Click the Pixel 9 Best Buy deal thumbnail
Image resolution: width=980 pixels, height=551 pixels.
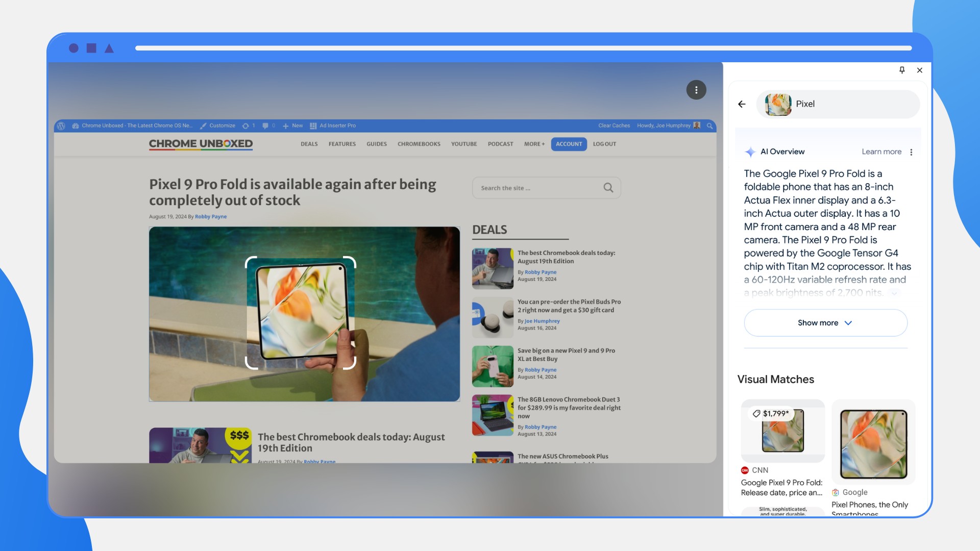[x=493, y=366]
